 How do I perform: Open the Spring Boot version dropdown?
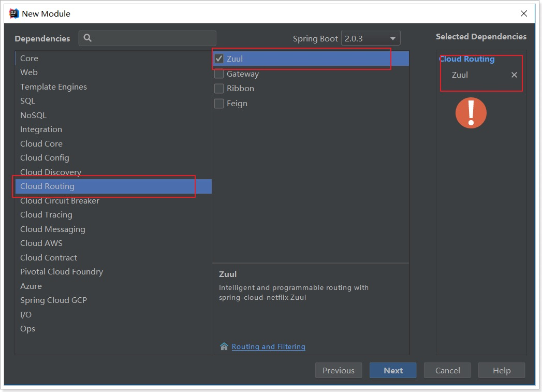371,38
